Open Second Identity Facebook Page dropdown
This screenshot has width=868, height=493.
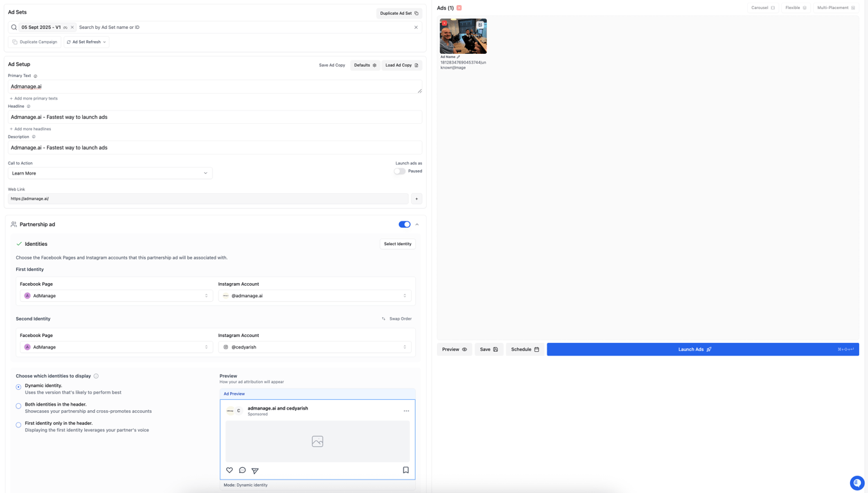click(x=116, y=347)
